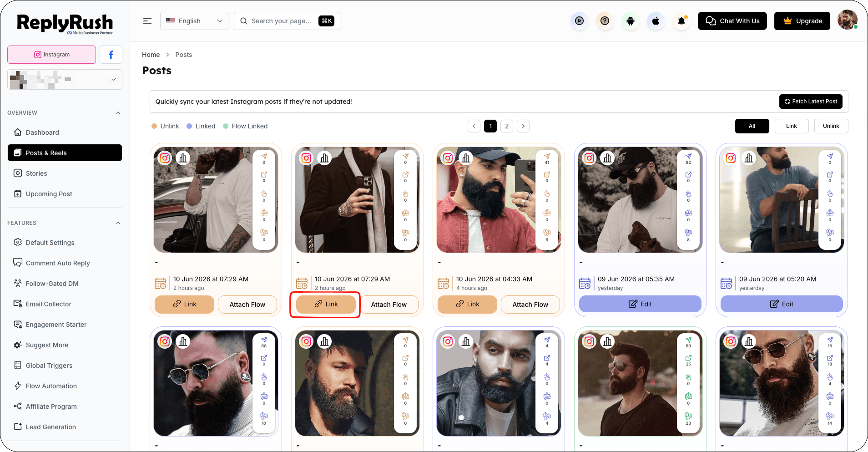Screen dimensions: 868x452
Task: Select the Unlink filter toggle
Action: click(831, 126)
